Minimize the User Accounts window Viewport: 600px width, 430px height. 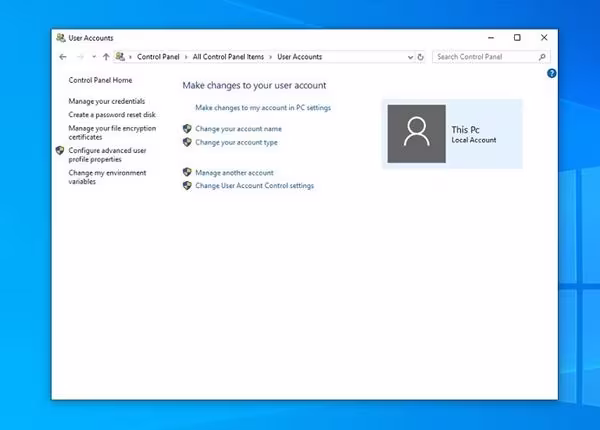click(491, 37)
